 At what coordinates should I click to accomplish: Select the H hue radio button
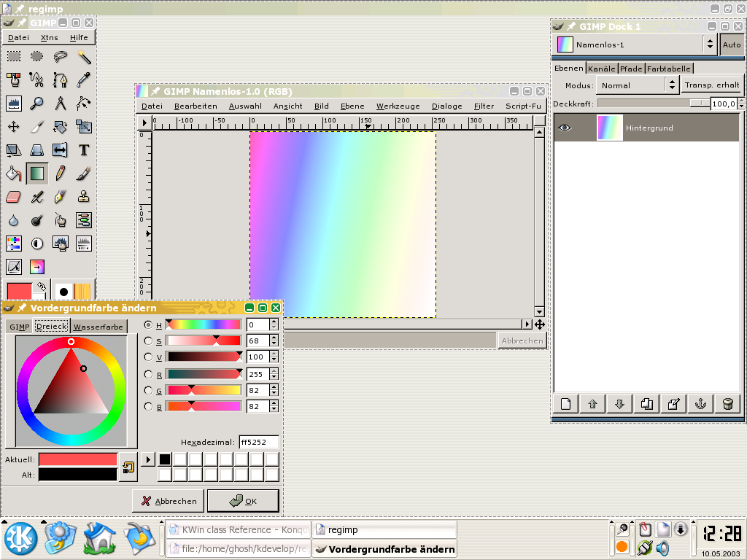[148, 324]
